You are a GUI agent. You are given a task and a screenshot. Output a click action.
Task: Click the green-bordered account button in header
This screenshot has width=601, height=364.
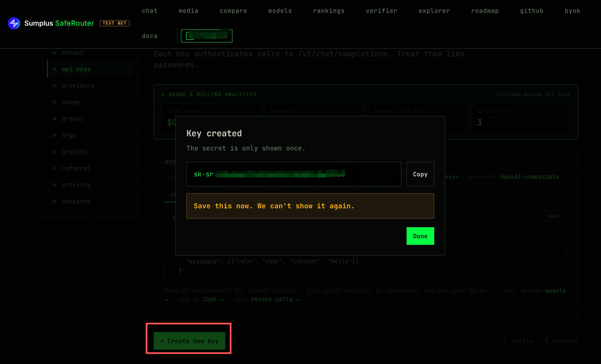(x=207, y=36)
